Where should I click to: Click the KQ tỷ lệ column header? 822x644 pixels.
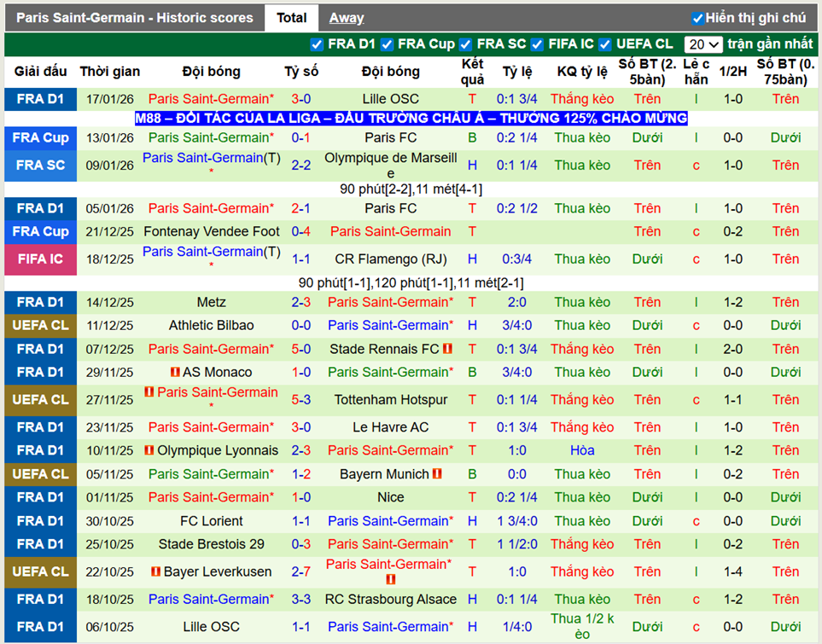582,72
